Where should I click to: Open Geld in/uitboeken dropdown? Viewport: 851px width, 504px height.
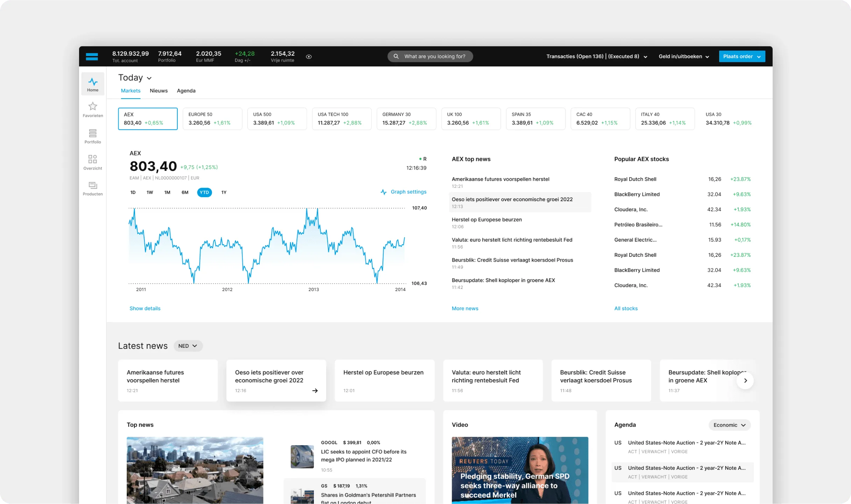pyautogui.click(x=684, y=56)
